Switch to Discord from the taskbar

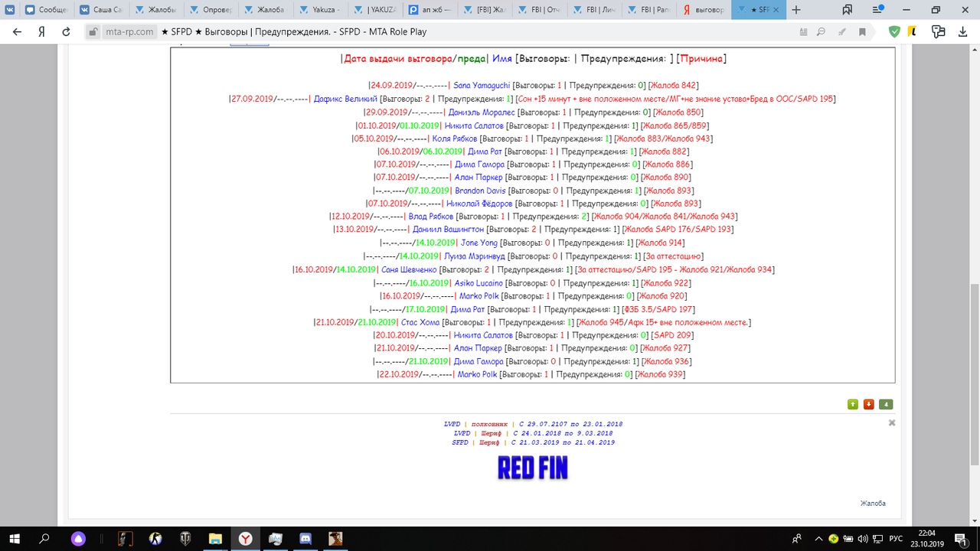(x=305, y=539)
